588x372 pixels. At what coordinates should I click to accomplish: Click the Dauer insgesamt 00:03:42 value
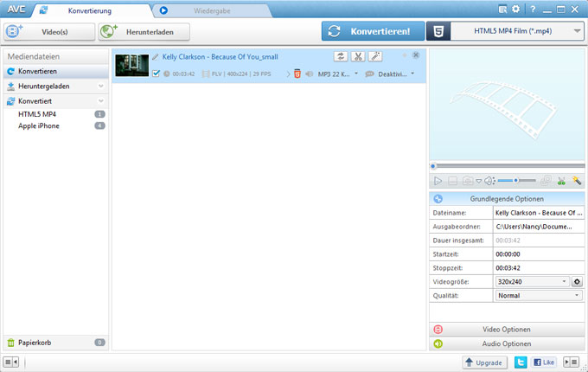click(x=508, y=241)
